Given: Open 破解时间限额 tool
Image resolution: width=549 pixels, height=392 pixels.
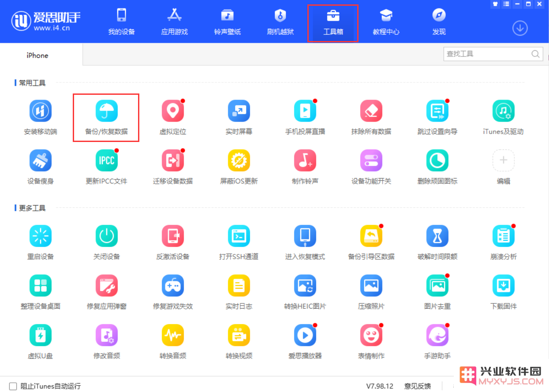Looking at the screenshot, I should click(x=437, y=242).
